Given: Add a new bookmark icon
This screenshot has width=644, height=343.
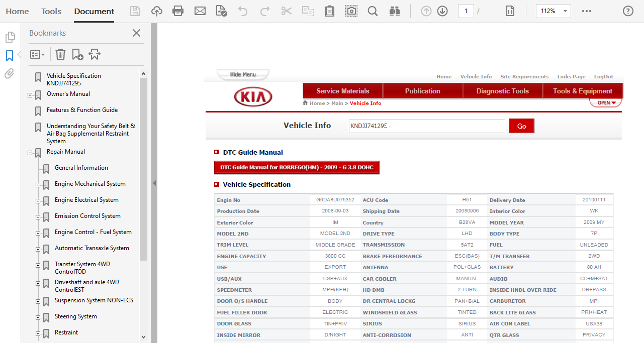Looking at the screenshot, I should (x=77, y=54).
